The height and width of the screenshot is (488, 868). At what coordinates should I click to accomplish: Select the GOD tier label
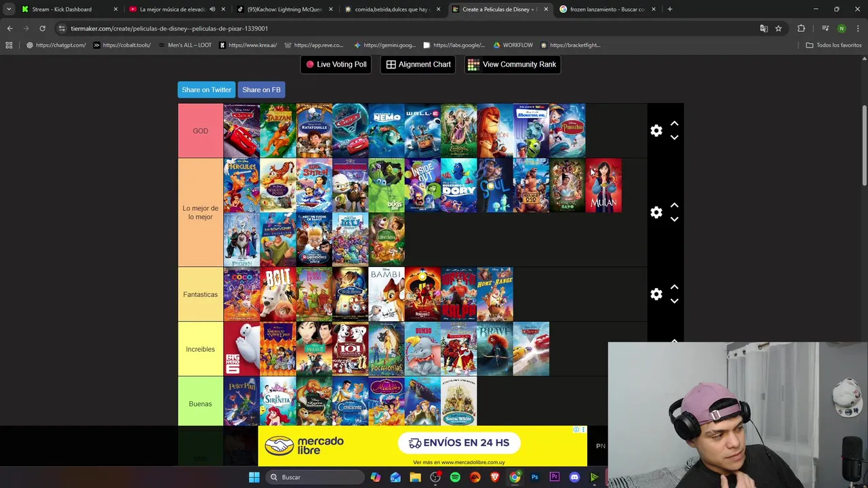click(200, 131)
